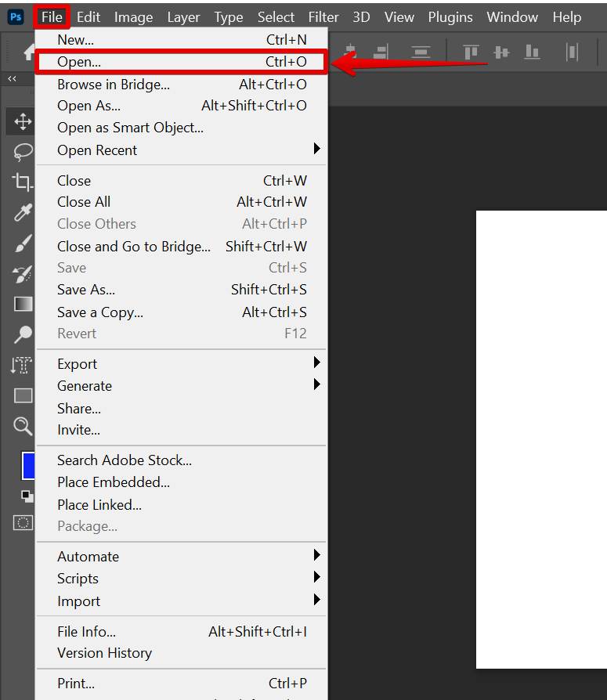Select the Rectangle shape tool
607x700 pixels.
click(23, 395)
